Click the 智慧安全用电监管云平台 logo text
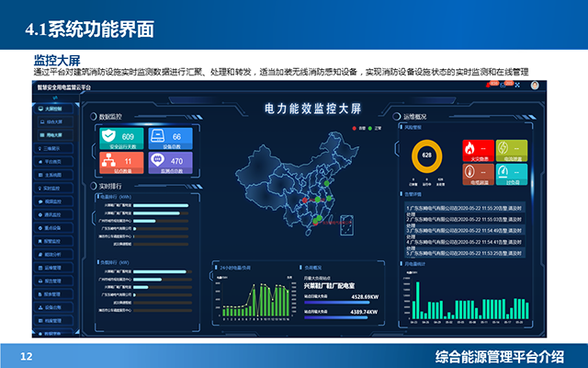588x368 pixels. pos(63,87)
